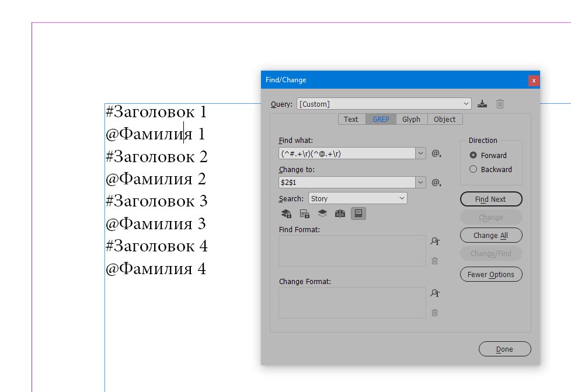Delete the query with the trash icon beside Query
571x392 pixels.
coord(500,104)
